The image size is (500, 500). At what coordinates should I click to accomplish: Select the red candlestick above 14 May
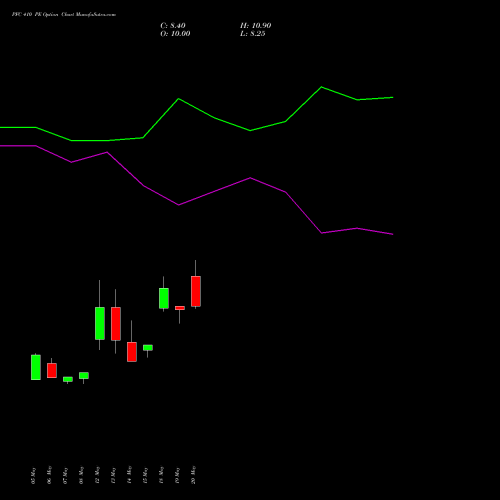click(132, 352)
